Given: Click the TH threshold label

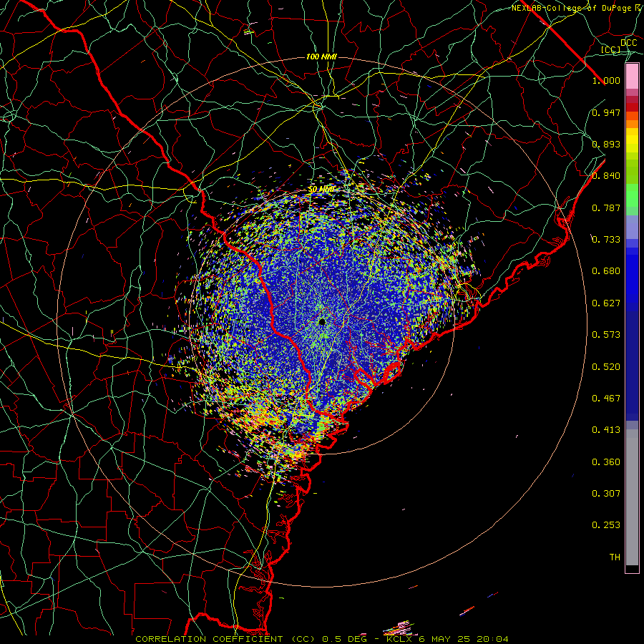Looking at the screenshot, I should pos(615,557).
